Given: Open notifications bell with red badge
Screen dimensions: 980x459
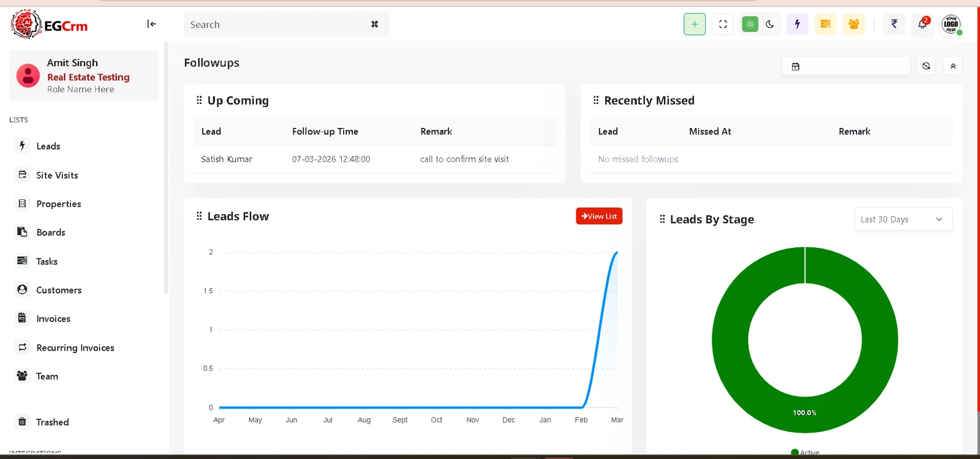Looking at the screenshot, I should coord(922,24).
